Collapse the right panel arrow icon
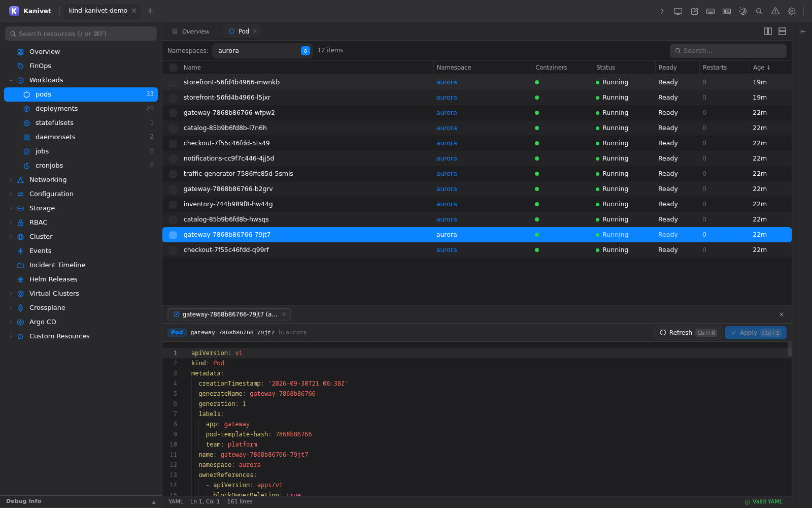This screenshot has width=812, height=508. click(802, 31)
